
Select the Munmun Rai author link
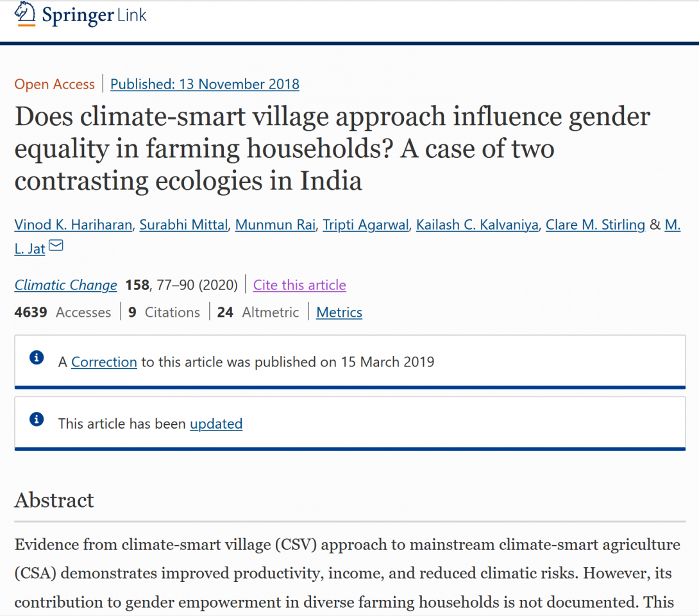[275, 225]
